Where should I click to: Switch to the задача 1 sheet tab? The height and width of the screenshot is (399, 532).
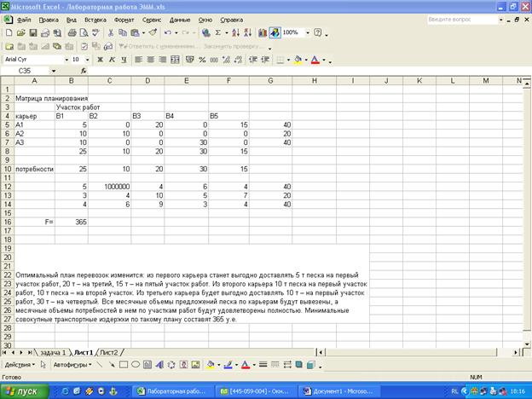(x=53, y=352)
